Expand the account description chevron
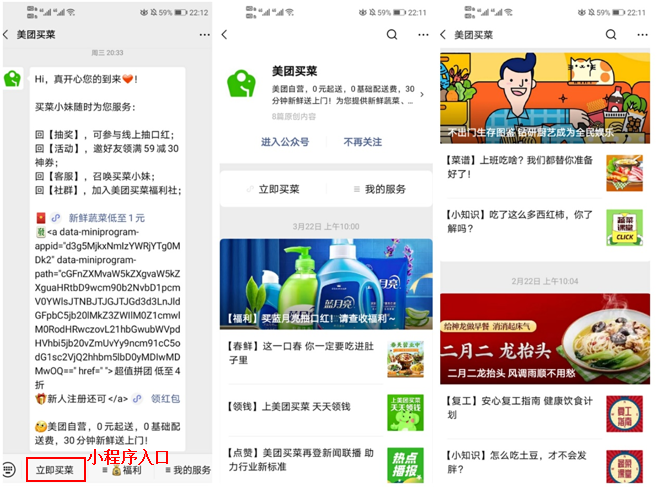The height and width of the screenshot is (495, 656). 422,95
